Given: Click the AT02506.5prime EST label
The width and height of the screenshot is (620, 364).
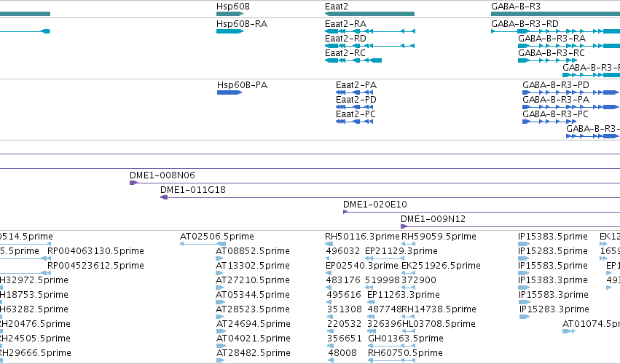Looking at the screenshot, I should [217, 237].
